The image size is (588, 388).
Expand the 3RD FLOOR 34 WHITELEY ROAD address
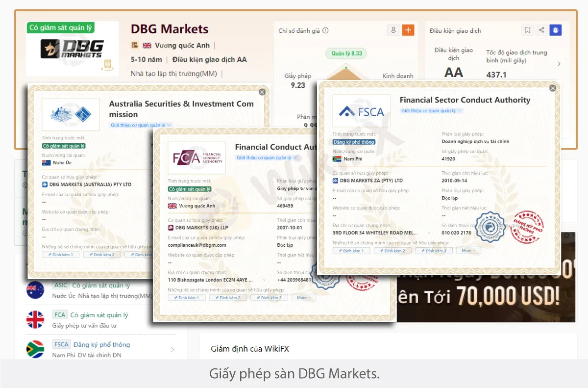click(429, 233)
